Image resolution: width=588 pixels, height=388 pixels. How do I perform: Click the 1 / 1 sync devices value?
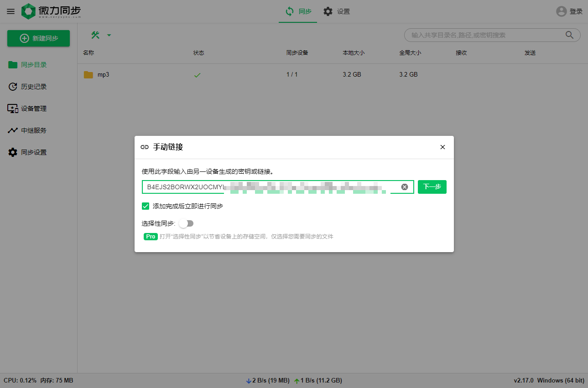coord(292,74)
